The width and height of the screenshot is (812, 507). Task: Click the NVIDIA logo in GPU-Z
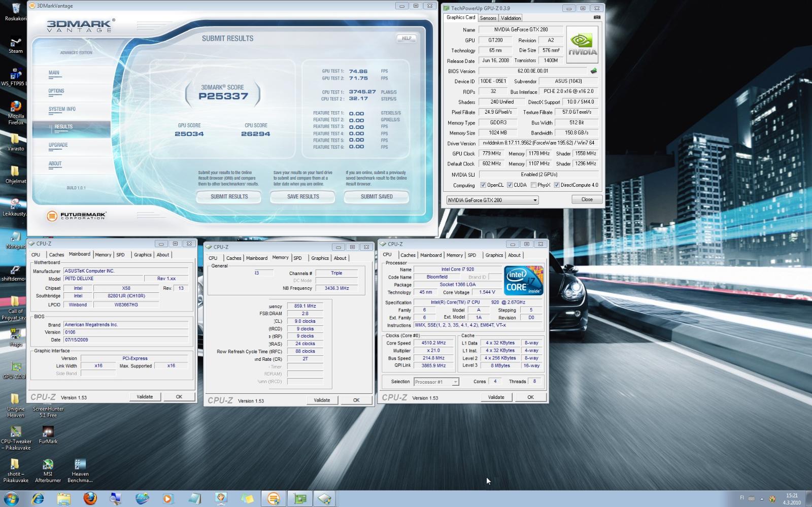point(582,45)
